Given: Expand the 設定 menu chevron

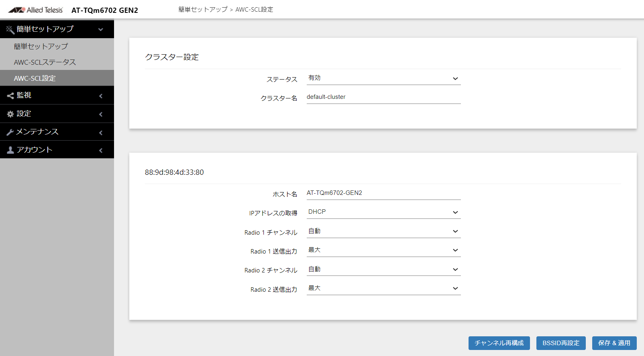Looking at the screenshot, I should tap(101, 115).
